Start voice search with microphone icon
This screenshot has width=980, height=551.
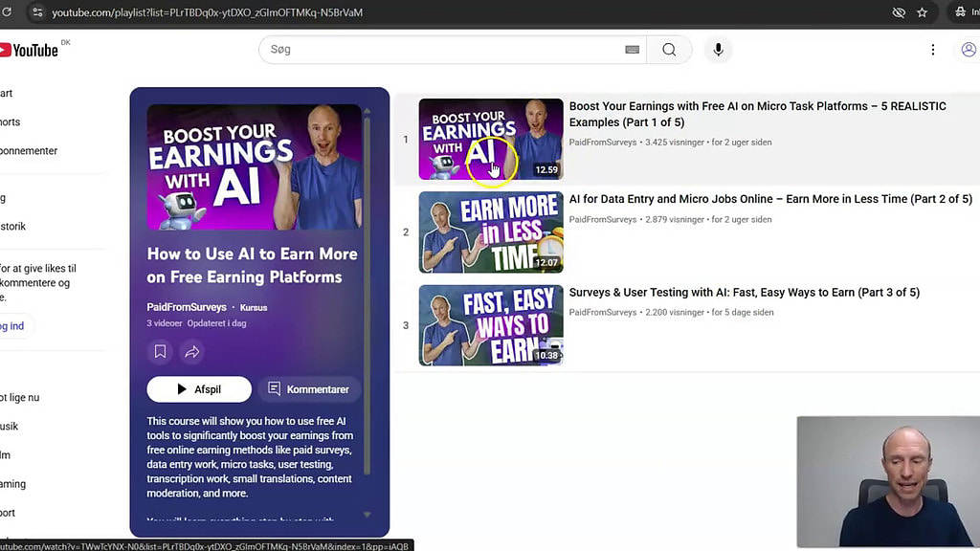718,50
